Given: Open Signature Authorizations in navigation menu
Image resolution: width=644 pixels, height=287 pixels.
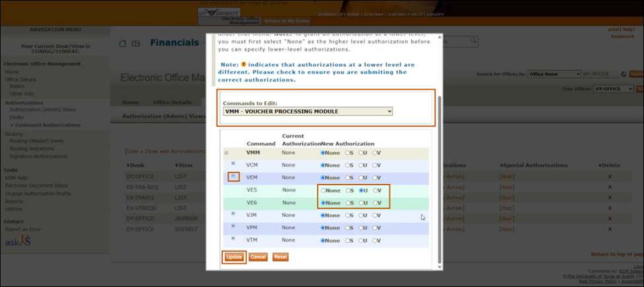Looking at the screenshot, I should [38, 156].
